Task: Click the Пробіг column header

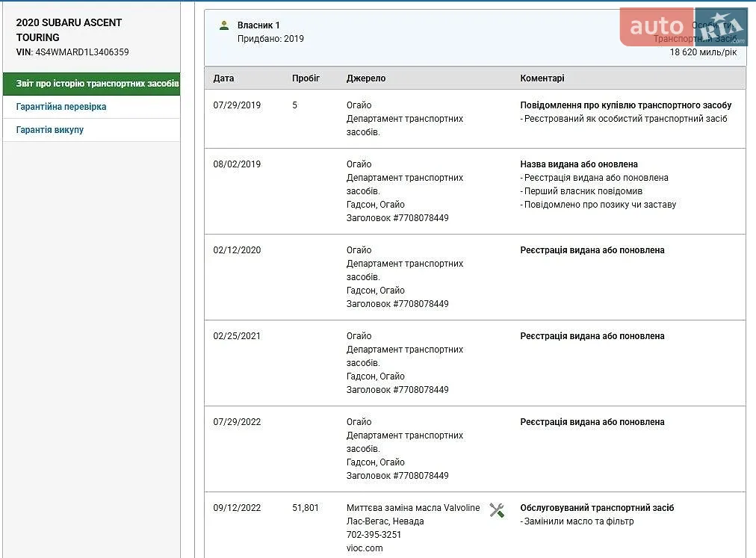Action: point(306,78)
